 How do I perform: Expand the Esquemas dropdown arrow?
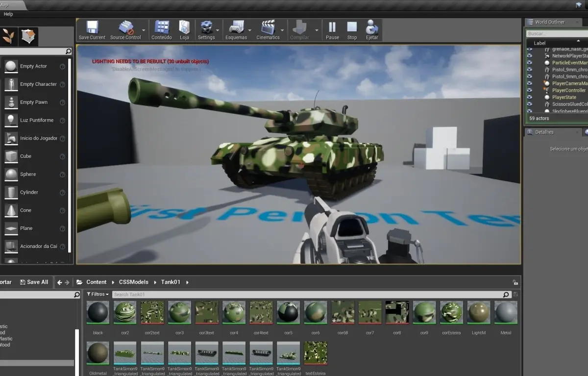click(x=250, y=30)
